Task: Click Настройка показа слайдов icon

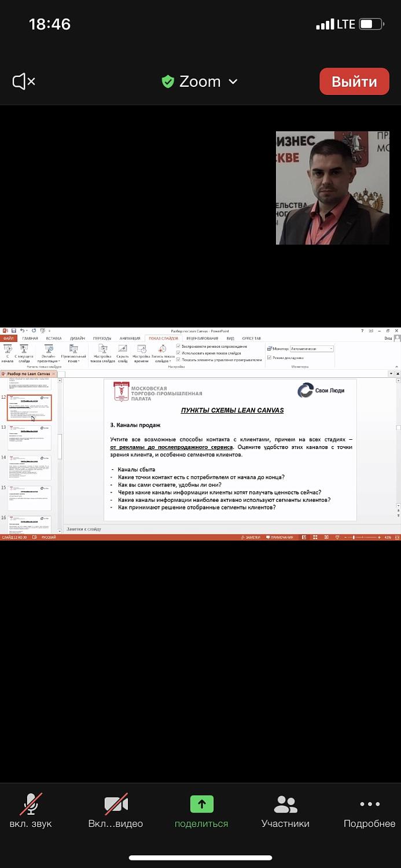Action: (x=102, y=354)
